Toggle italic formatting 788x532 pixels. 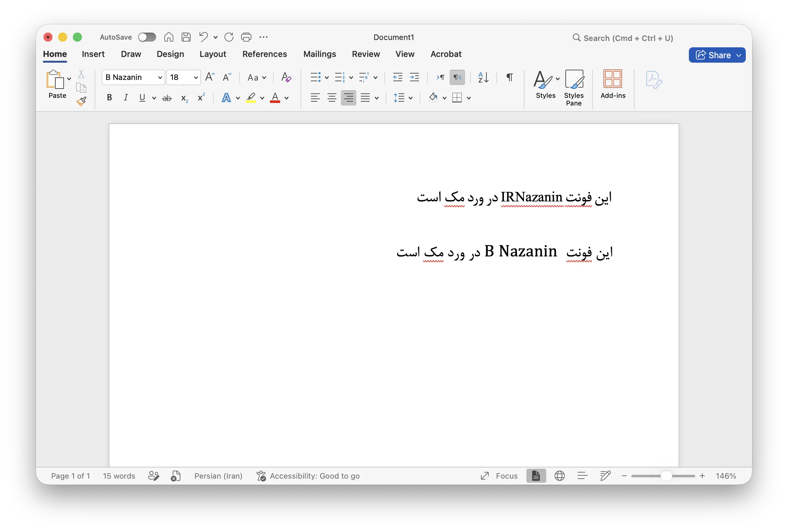pyautogui.click(x=126, y=98)
